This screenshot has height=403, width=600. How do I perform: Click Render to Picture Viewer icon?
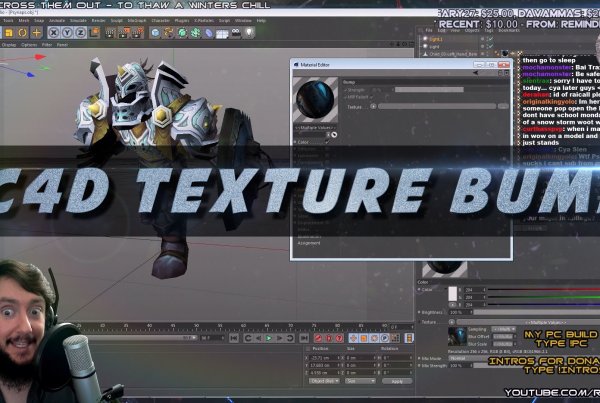[x=124, y=33]
